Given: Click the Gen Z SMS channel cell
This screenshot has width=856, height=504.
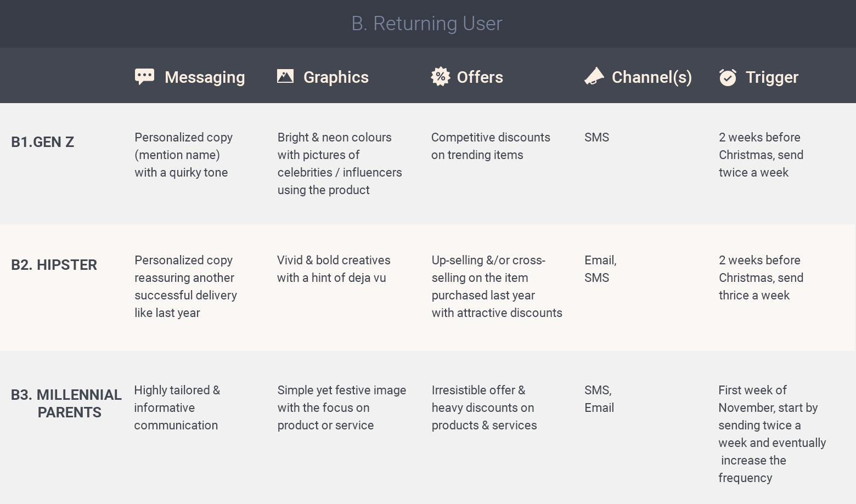Looking at the screenshot, I should pos(596,138).
